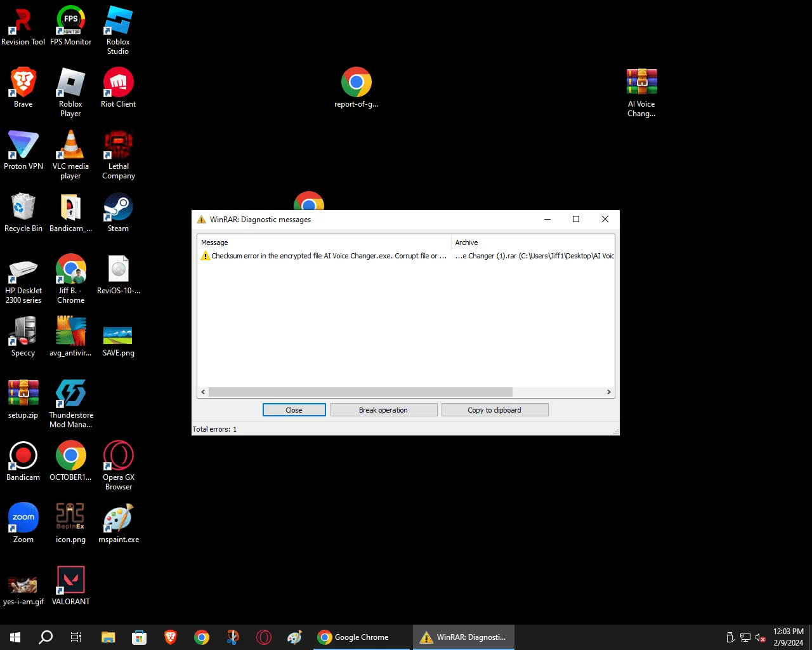Click the horizontal scrollbar thumb in the WinRAR list
The height and width of the screenshot is (650, 812).
pos(360,392)
